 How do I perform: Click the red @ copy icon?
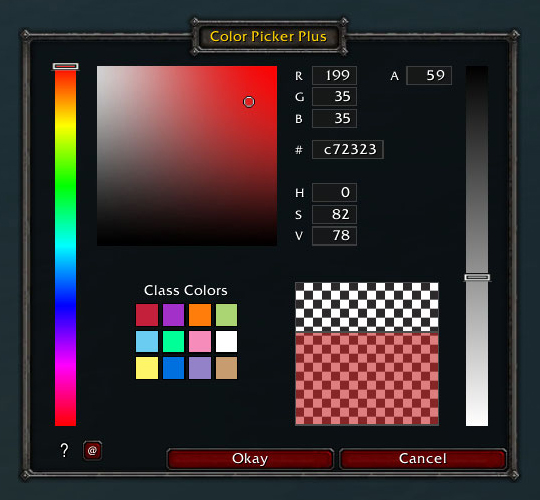pyautogui.click(x=92, y=450)
